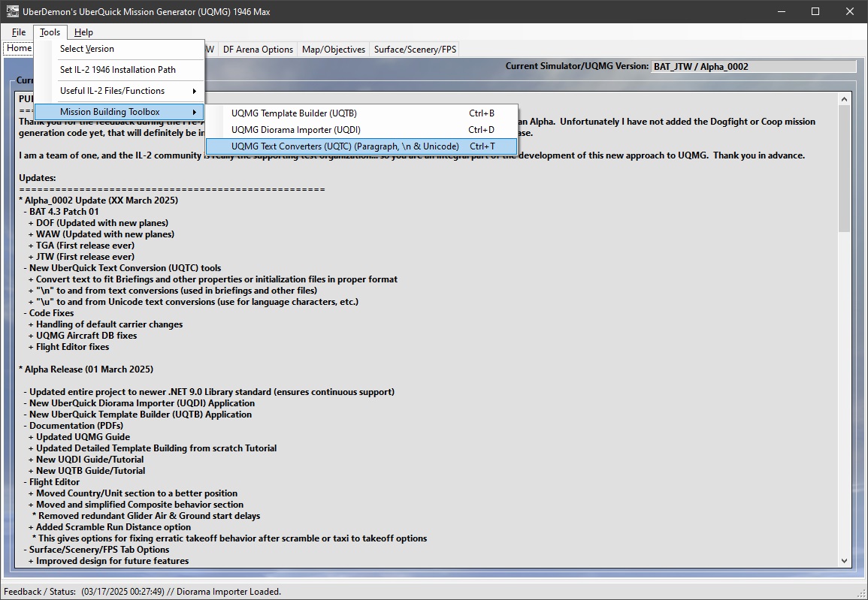Viewport: 868px width, 600px height.
Task: Click the 'New UQDI Guide/Tutorial' line
Action: 86,460
